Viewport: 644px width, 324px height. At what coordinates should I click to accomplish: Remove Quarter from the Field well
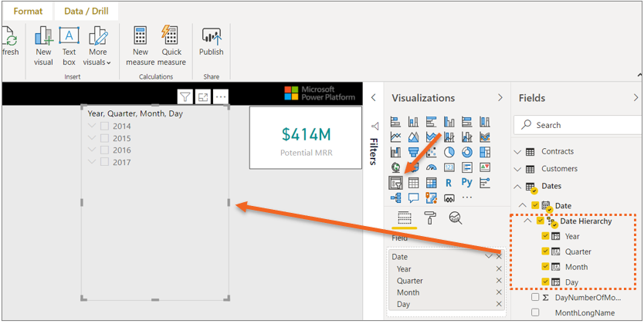point(499,281)
